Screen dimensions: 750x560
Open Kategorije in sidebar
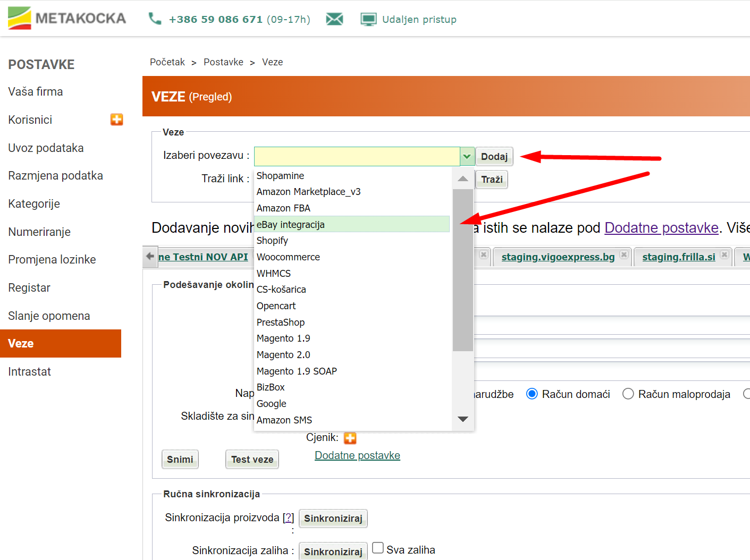(x=34, y=203)
